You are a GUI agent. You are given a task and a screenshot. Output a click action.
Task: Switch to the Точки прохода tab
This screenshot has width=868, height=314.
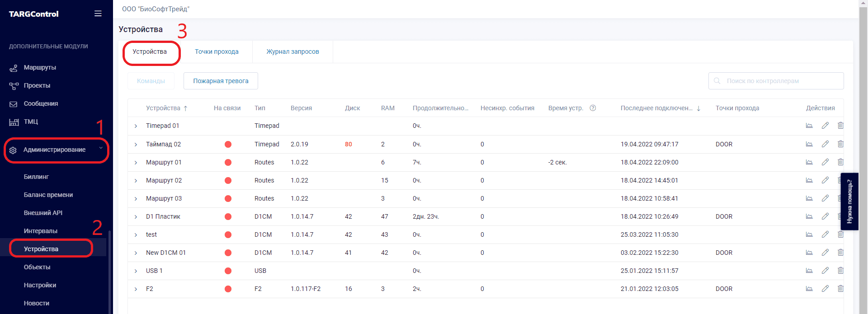[x=217, y=52]
